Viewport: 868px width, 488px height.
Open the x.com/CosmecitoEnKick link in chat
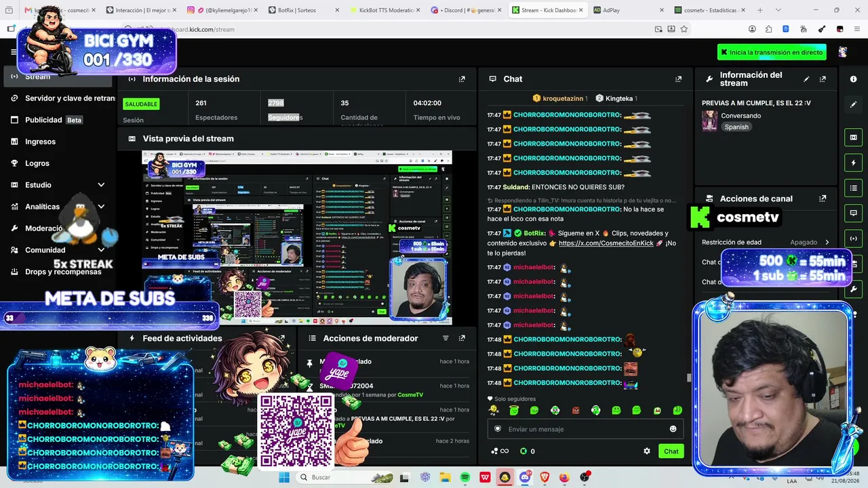606,243
